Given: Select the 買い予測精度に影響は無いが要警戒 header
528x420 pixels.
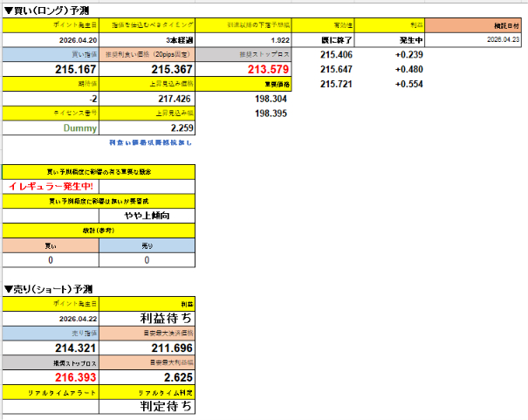Looking at the screenshot, I should click(99, 201).
